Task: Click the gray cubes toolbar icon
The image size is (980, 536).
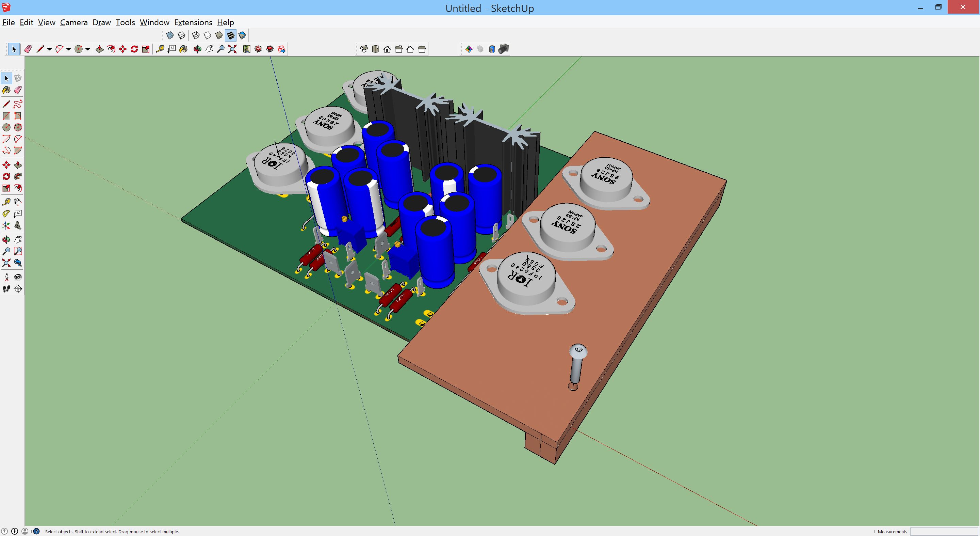Action: pyautogui.click(x=480, y=49)
